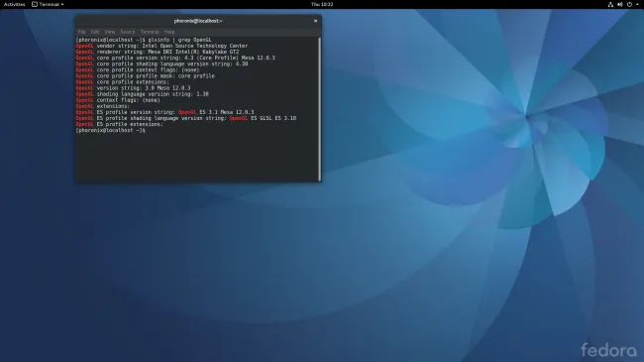Open the Terminal menu in the menu bar

point(150,32)
